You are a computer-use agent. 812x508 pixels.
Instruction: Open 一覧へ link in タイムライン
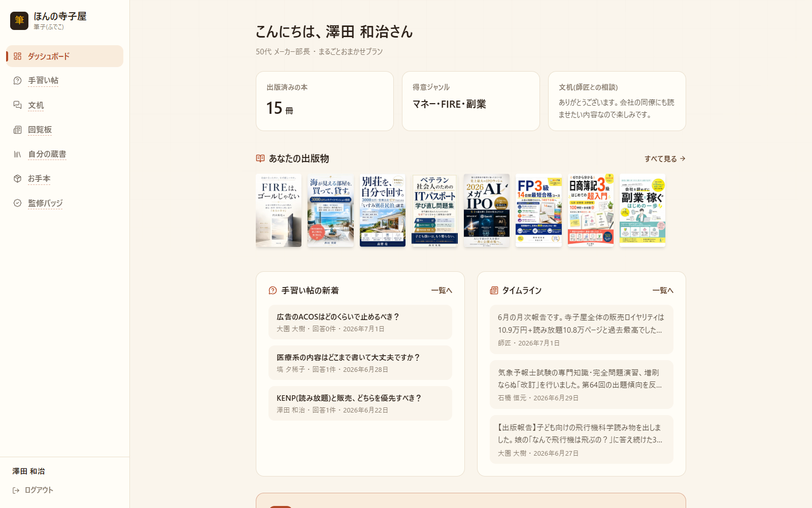pos(663,291)
